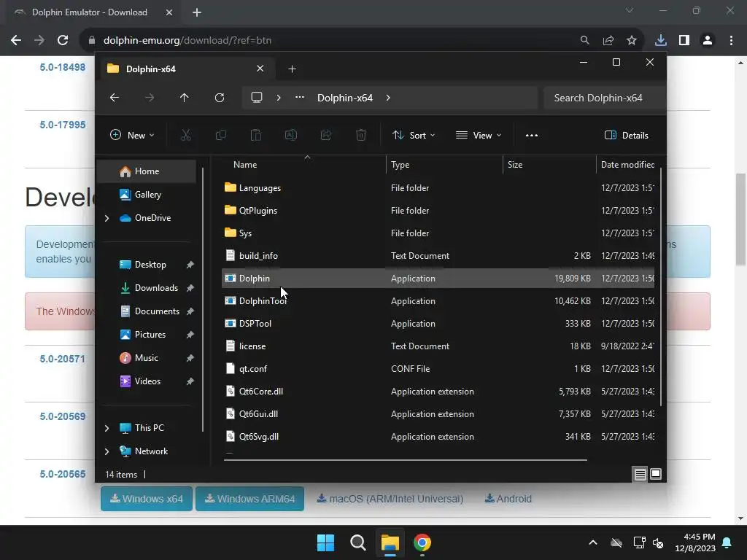Click Windows x64 download button
This screenshot has height=560, width=747.
(147, 499)
